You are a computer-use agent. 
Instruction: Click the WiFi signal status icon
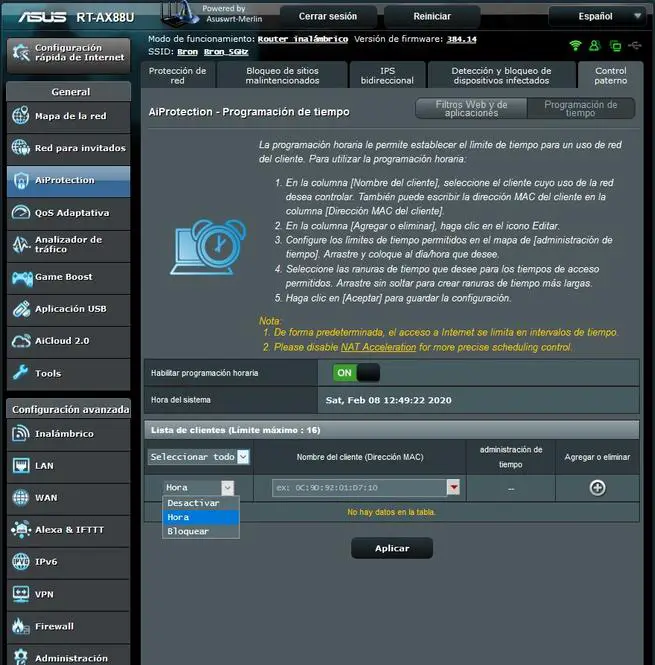click(575, 45)
